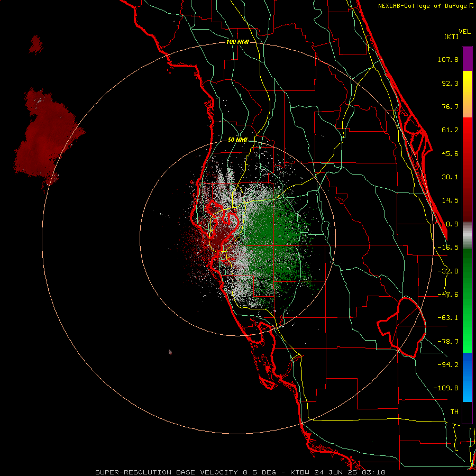
Task: Pick the green segment of the color bar
Action: coord(467,300)
